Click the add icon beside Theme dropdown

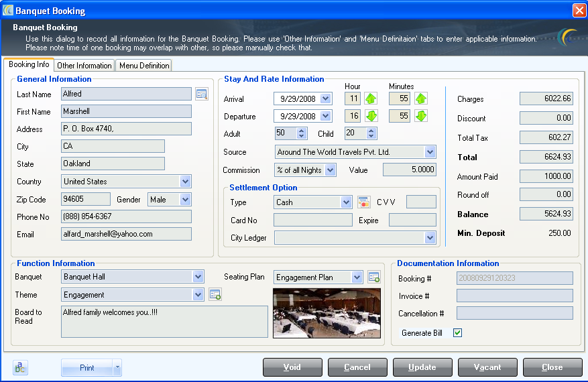tap(215, 294)
